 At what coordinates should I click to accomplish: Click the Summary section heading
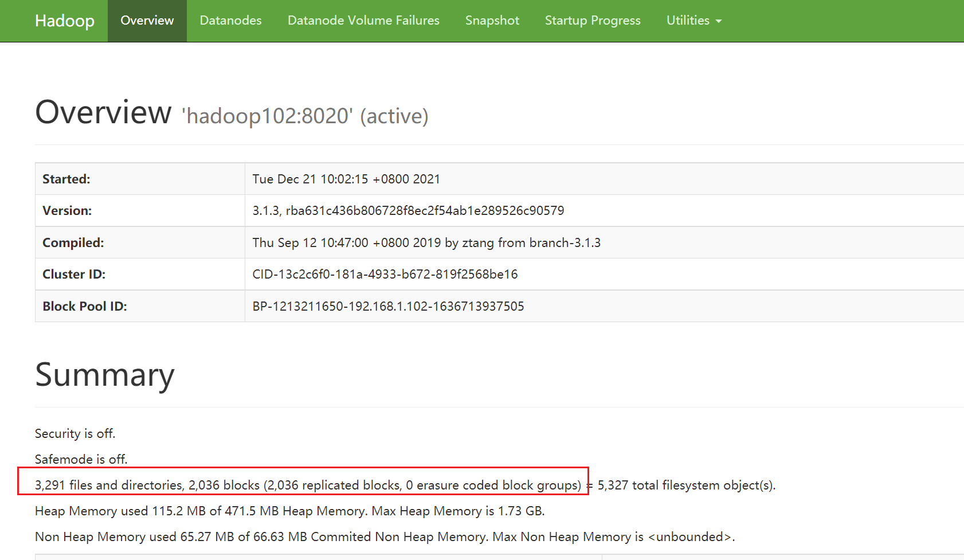click(x=104, y=375)
